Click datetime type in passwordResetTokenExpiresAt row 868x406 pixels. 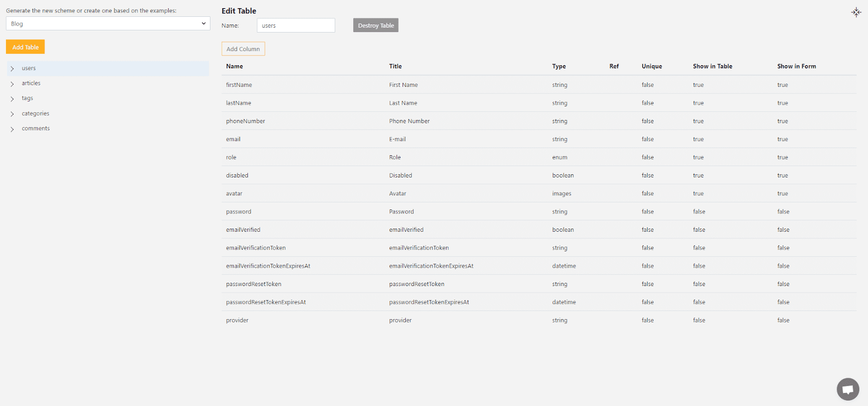[564, 302]
